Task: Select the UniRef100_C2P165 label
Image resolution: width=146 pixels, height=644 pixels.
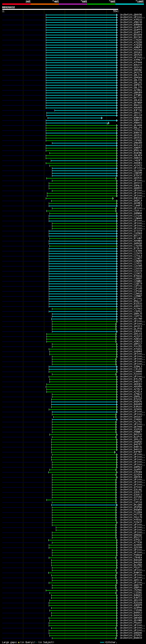Action: pyautogui.click(x=131, y=289)
